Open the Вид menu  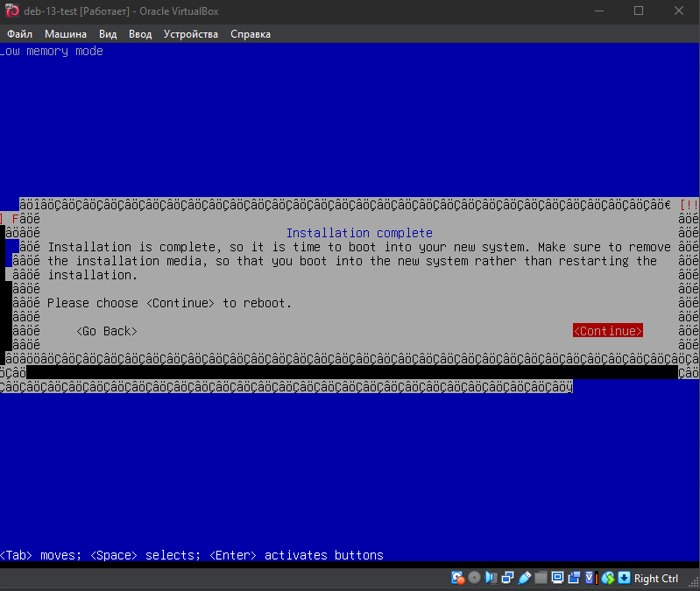point(108,34)
